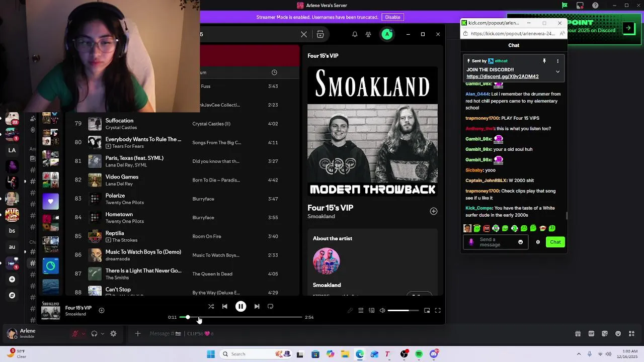Add Four 15's VIP to playlist from Now Playing panel
This screenshot has width=644, height=362.
pos(434,211)
